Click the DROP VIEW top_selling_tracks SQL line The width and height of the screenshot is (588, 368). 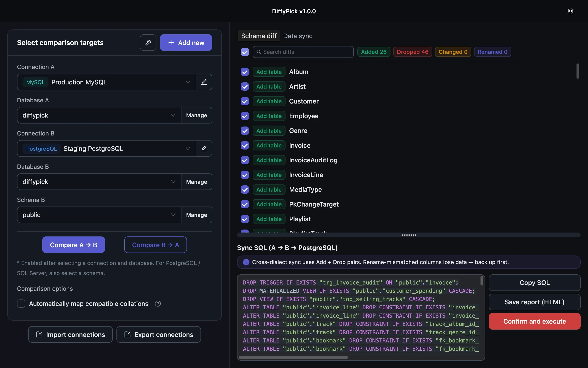[339, 299]
